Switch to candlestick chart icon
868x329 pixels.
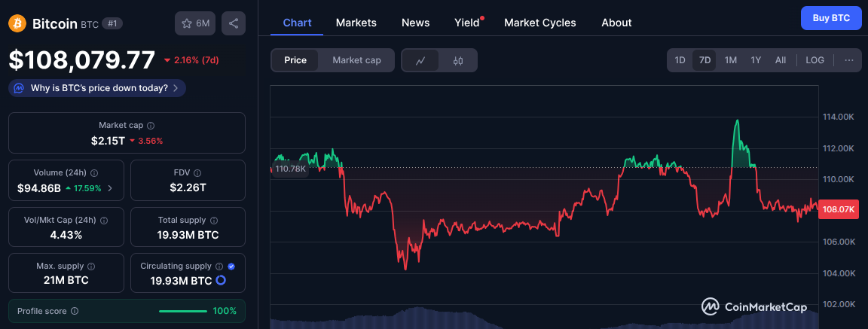point(458,60)
